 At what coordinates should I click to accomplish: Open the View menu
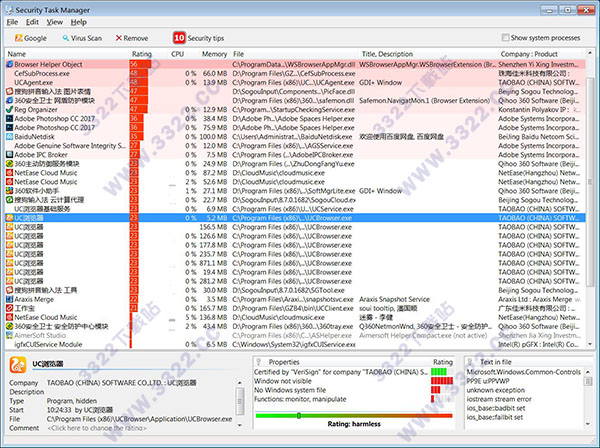(x=55, y=22)
